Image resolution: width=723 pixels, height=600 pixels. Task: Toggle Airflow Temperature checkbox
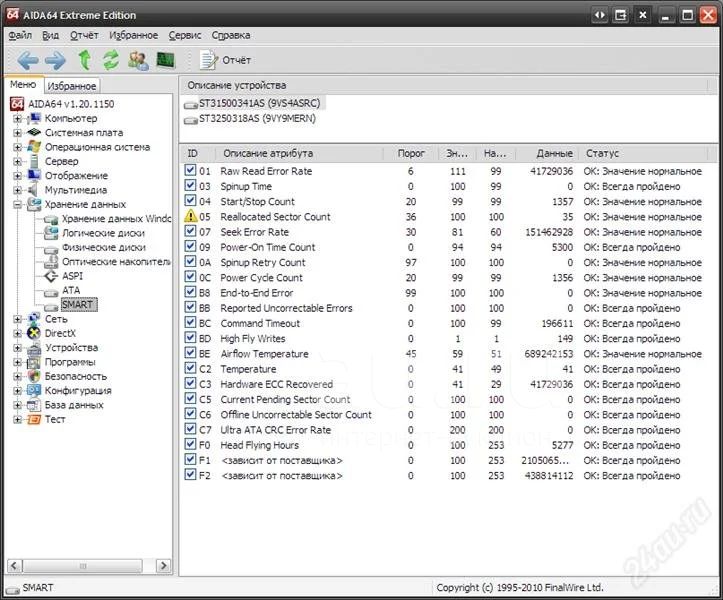coord(190,353)
